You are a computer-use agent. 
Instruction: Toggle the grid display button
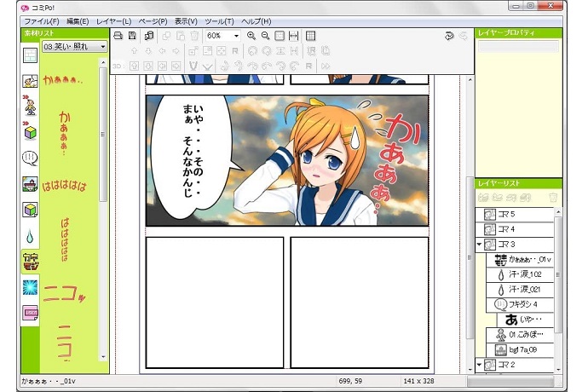[311, 36]
